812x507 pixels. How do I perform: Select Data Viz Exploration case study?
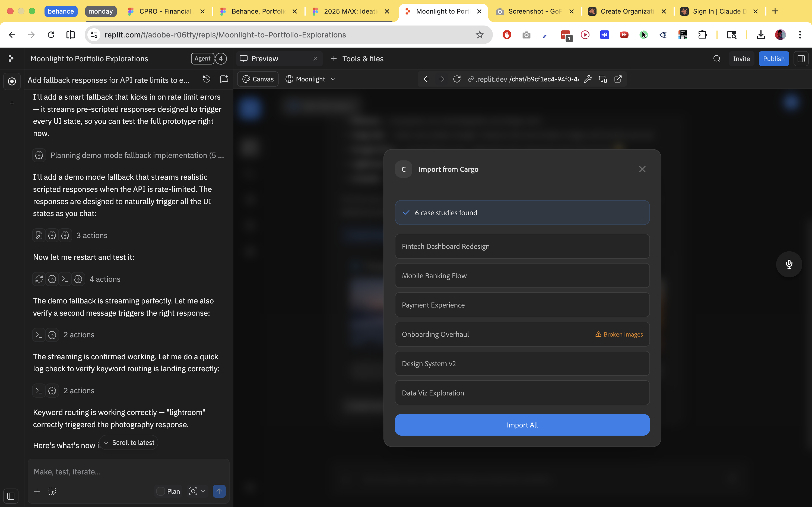[x=522, y=393]
